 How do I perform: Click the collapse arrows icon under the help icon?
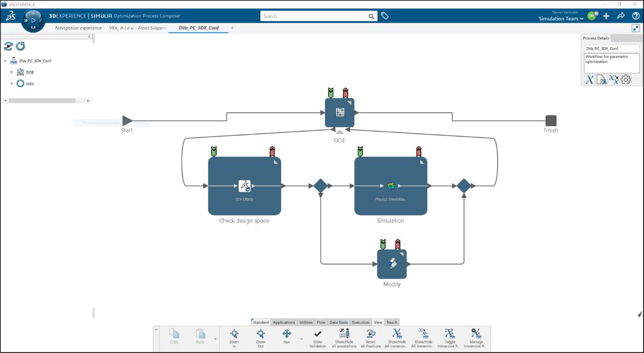(x=635, y=28)
